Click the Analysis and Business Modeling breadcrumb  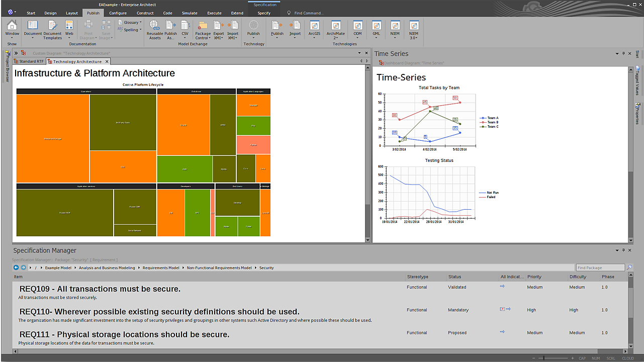pyautogui.click(x=107, y=268)
